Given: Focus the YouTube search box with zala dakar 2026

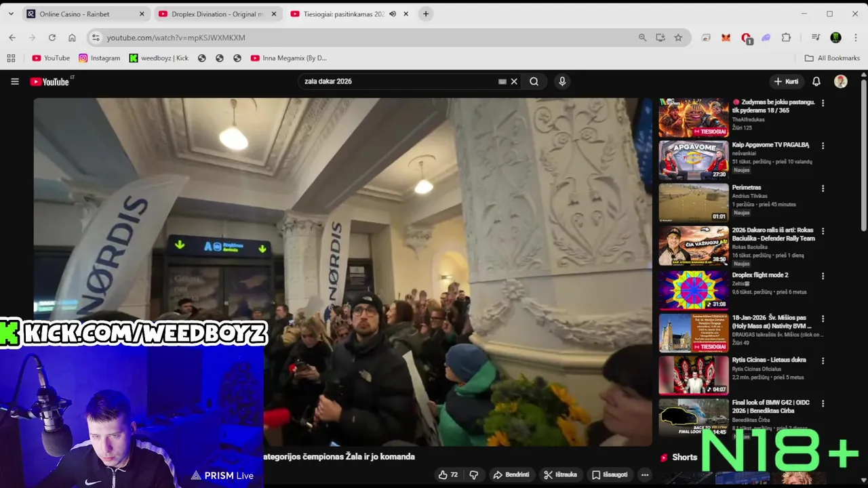Looking at the screenshot, I should pyautogui.click(x=400, y=81).
